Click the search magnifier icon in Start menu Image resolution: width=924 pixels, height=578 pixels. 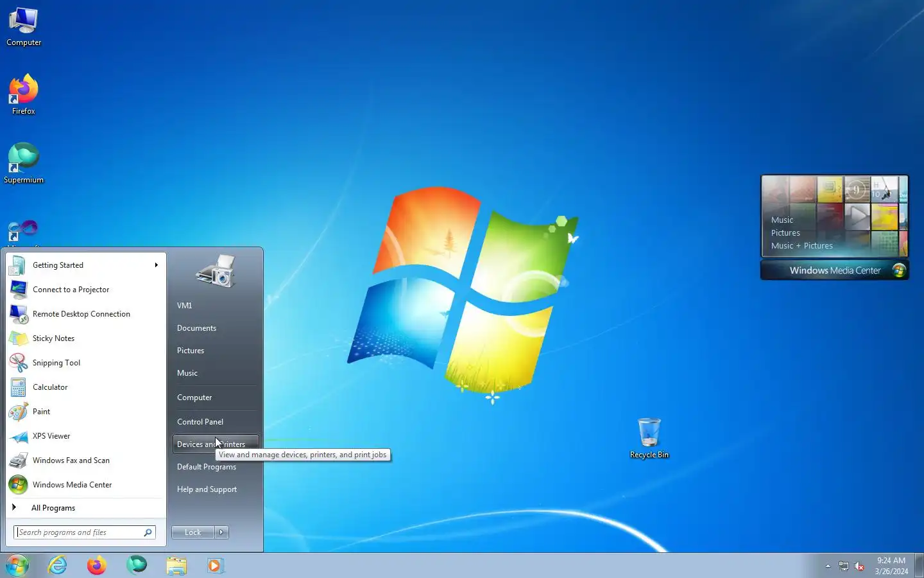coord(148,532)
